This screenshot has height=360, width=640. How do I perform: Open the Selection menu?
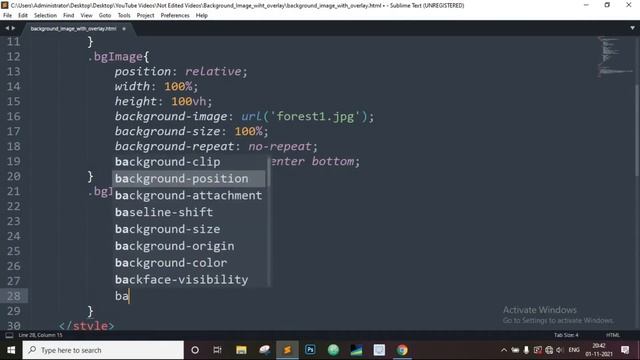point(45,15)
